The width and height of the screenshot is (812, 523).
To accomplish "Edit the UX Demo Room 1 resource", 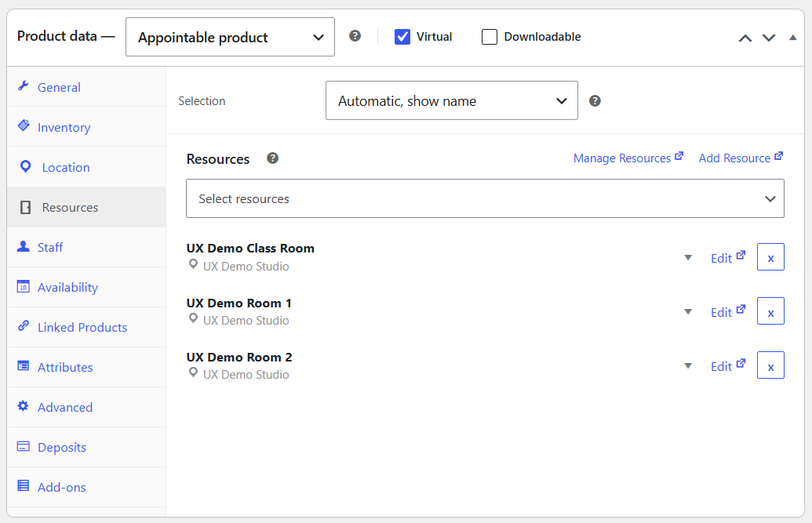I will 727,312.
